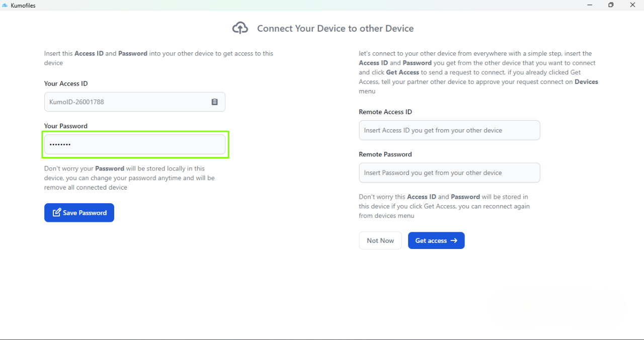Click the "Remote Access ID" label

tap(385, 112)
